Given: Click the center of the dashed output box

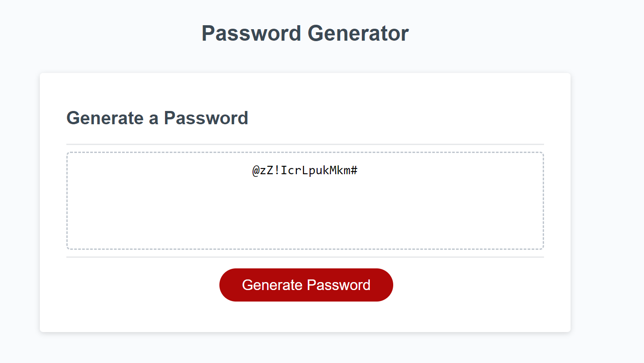Looking at the screenshot, I should coord(305,201).
